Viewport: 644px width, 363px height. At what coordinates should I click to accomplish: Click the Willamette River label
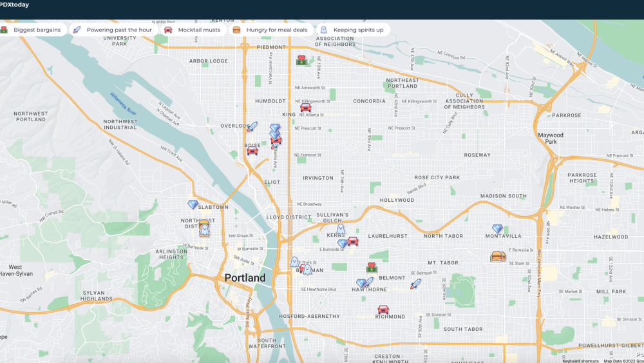(x=123, y=104)
